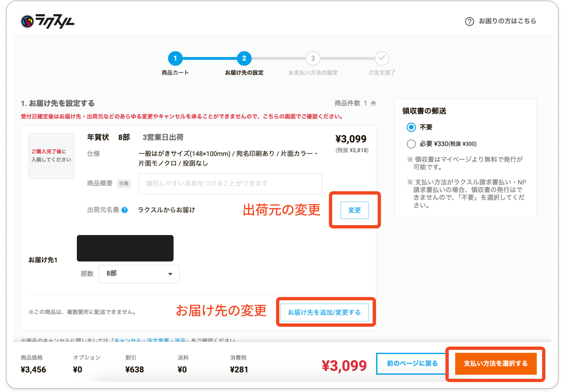Screen dimensions: 564x392
Task: Click step 2 お届け先の設定 circle
Action: 244,59
